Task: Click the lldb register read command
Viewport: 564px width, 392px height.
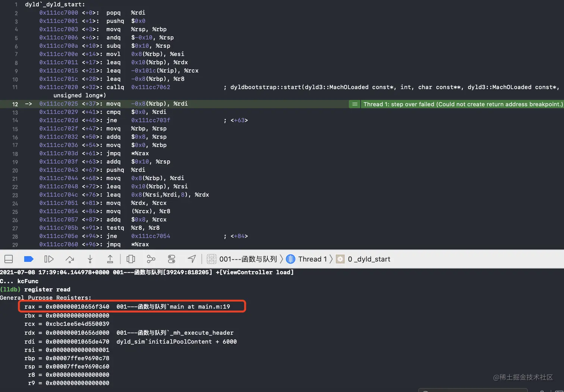Action: tap(47, 289)
